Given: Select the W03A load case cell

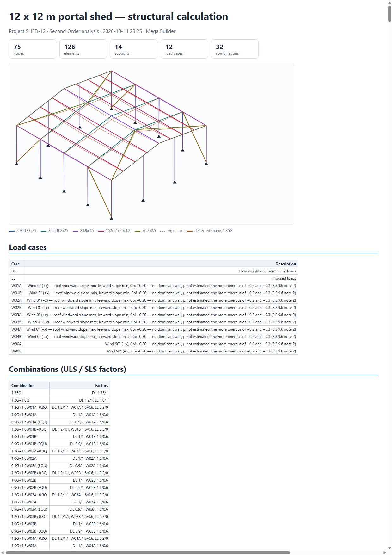Looking at the screenshot, I should click(x=16, y=315).
